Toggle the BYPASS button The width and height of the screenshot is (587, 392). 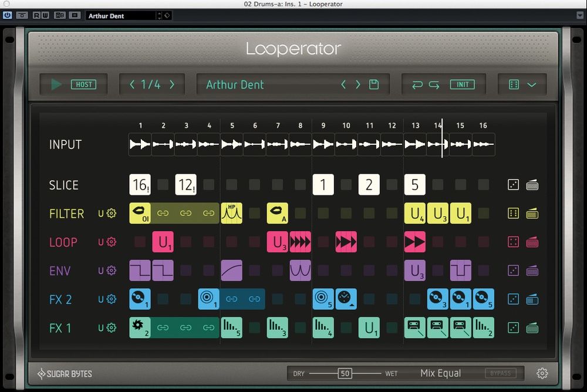tap(501, 373)
